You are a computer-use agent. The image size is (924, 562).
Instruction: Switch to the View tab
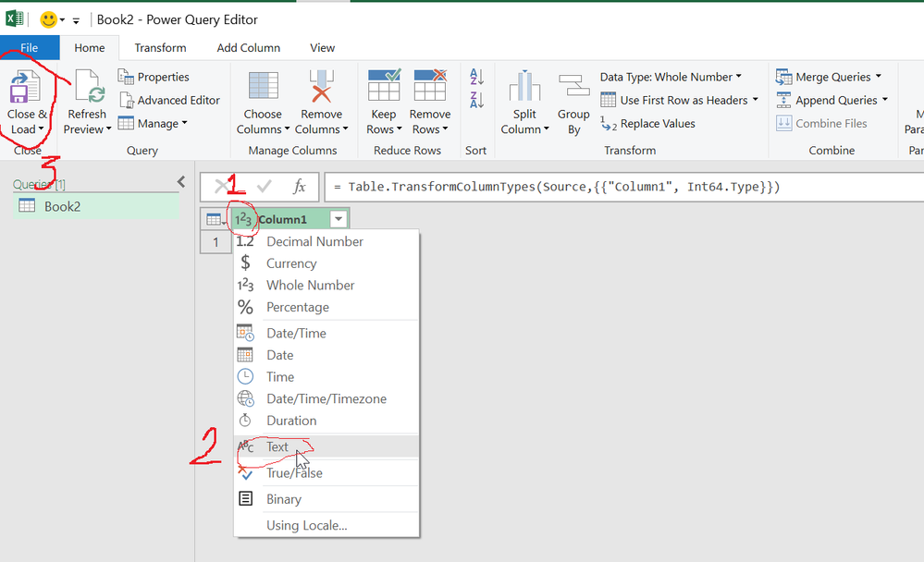tap(323, 48)
